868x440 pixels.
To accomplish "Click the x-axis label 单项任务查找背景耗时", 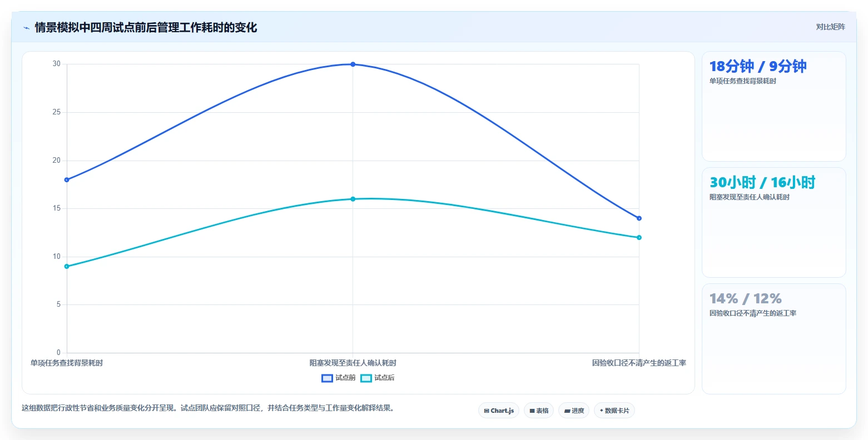I will click(67, 363).
